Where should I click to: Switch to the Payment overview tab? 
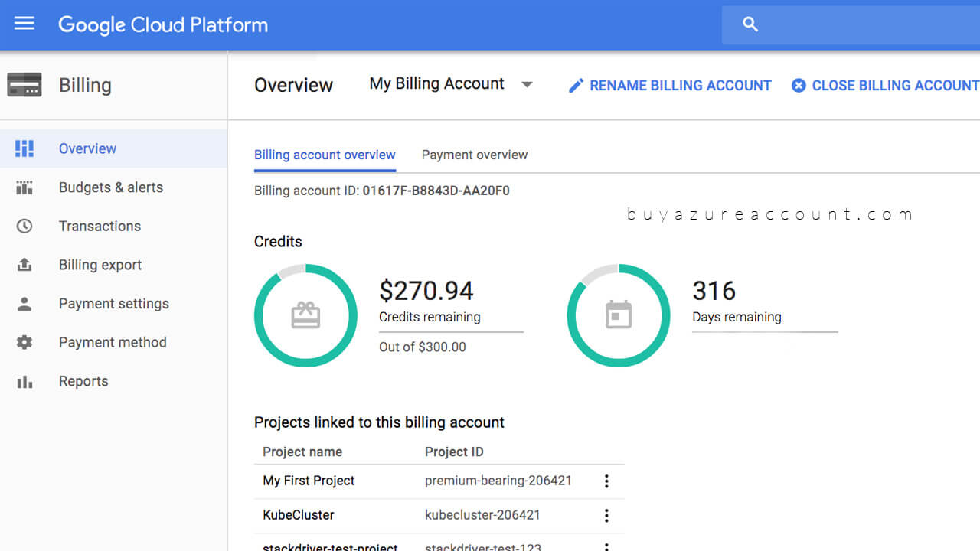point(475,155)
